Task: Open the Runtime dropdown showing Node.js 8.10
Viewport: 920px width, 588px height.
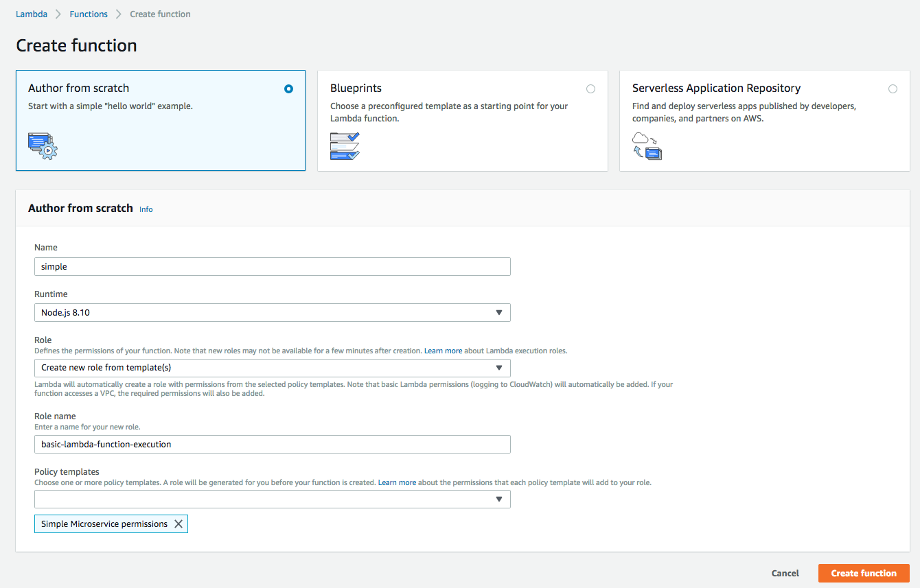Action: [x=273, y=313]
